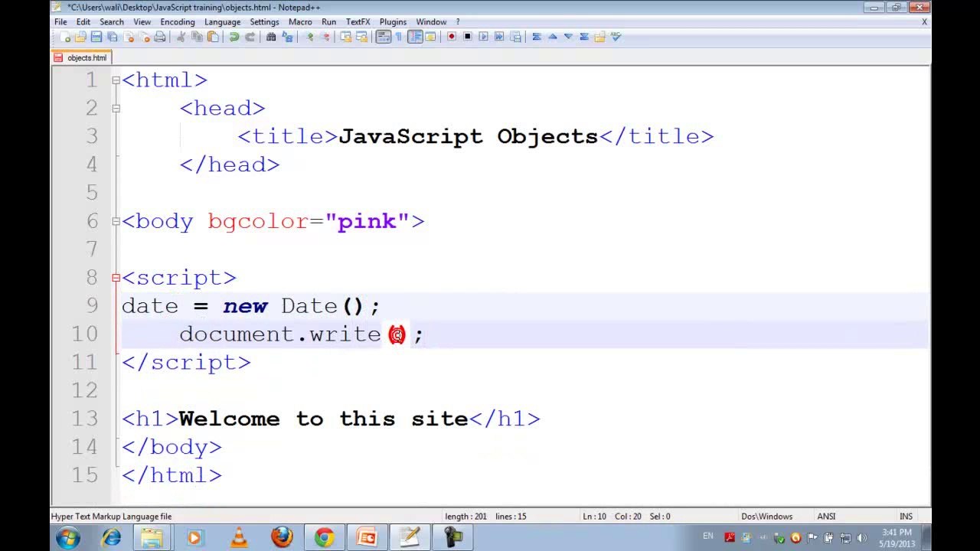
Task: Toggle Word Wrap in the toolbar
Action: point(384,37)
